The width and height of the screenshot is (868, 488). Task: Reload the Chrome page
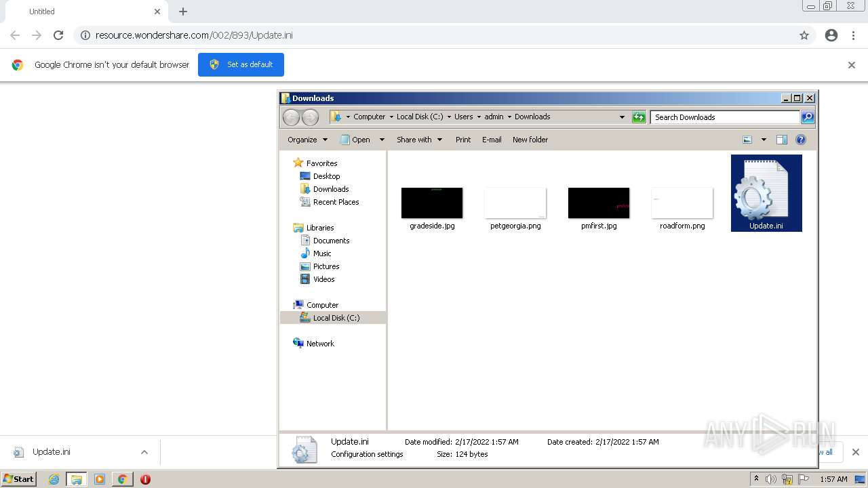click(58, 35)
